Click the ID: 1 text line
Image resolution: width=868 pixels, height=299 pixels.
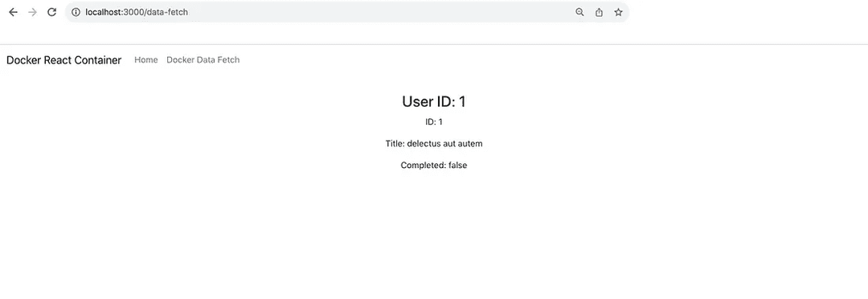click(434, 122)
